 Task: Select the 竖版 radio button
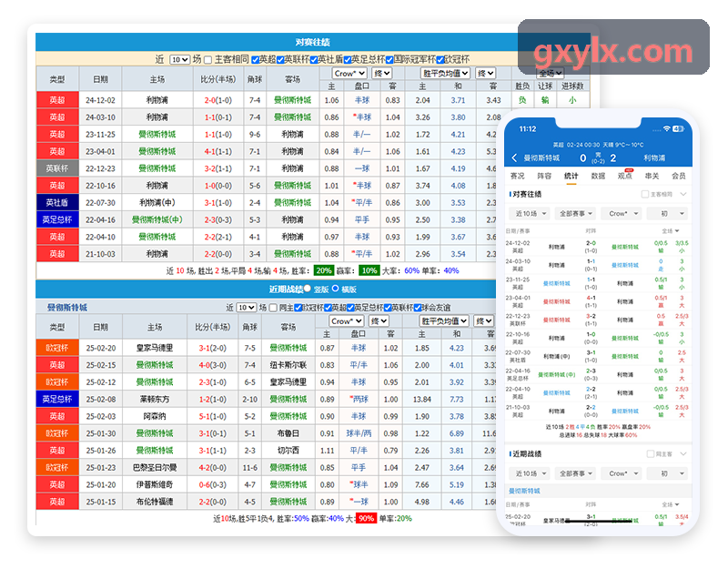point(308,289)
